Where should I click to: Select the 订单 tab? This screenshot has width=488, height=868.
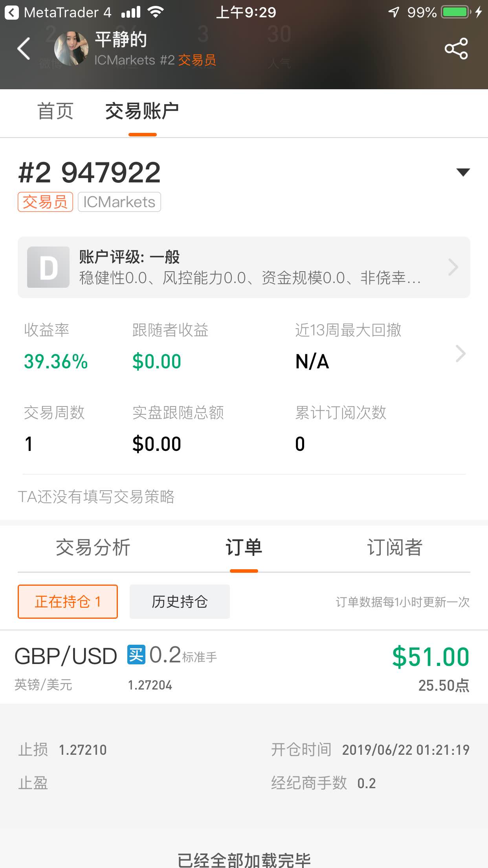[244, 547]
